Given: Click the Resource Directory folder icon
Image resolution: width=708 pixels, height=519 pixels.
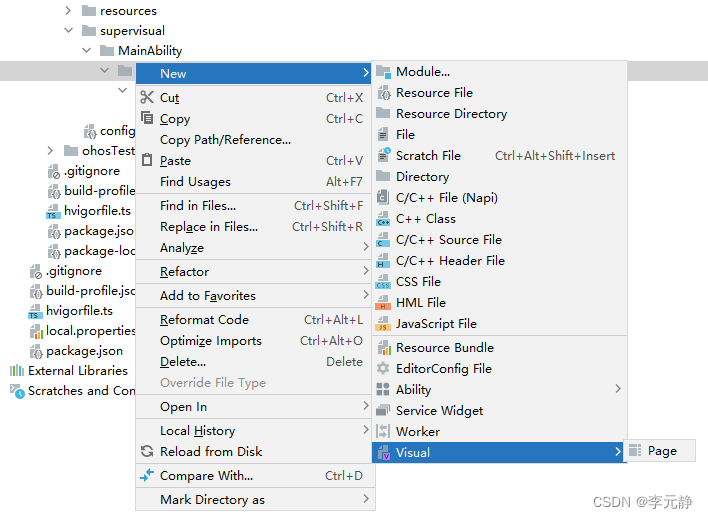Looking at the screenshot, I should [383, 113].
